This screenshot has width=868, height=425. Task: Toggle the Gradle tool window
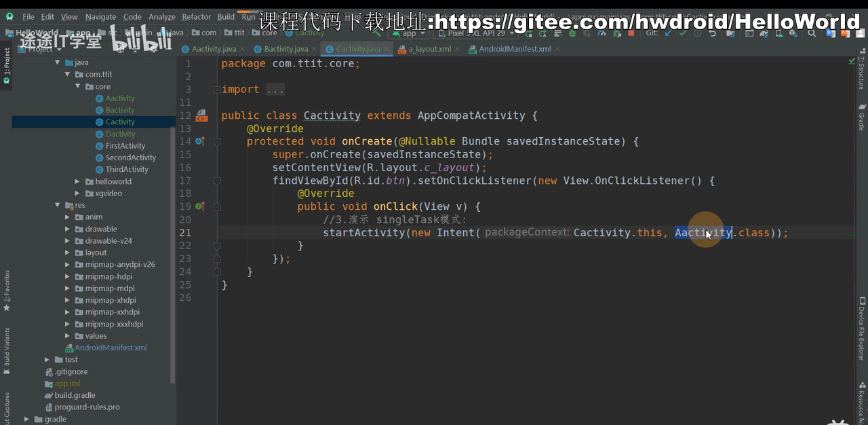[861, 117]
